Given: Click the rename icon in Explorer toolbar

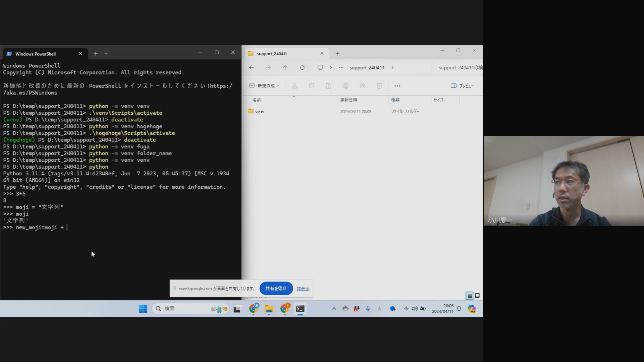Looking at the screenshot, I should 345,86.
